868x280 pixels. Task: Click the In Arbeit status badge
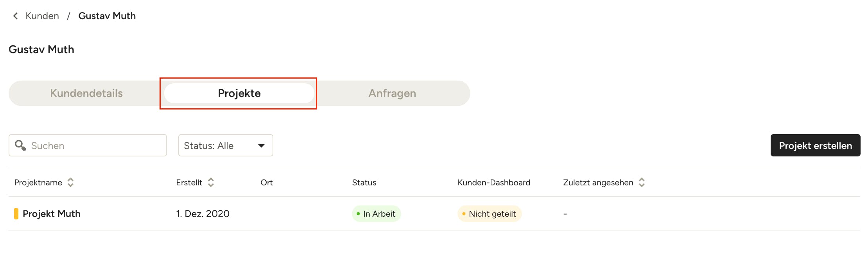376,214
